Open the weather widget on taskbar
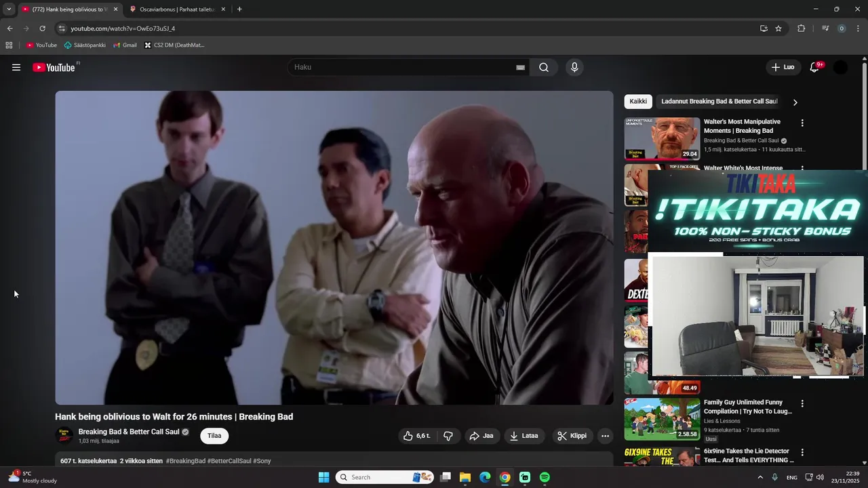Viewport: 868px width, 488px height. 32,477
